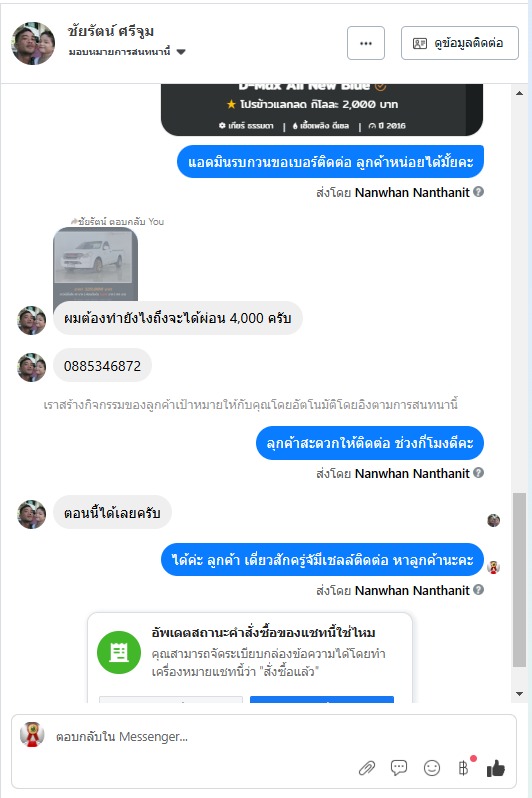Screen dimensions: 532x798
Task: Click customer's profile picture in header
Action: click(33, 43)
